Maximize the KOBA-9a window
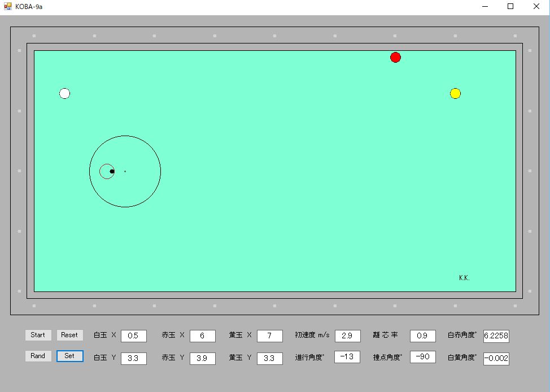Screen dimensions: 550x392 [x=510, y=6]
